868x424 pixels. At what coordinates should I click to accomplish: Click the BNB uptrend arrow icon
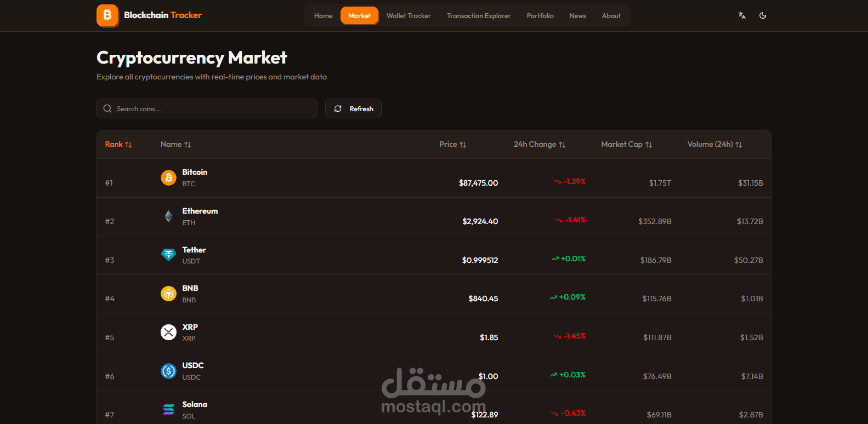tap(553, 297)
